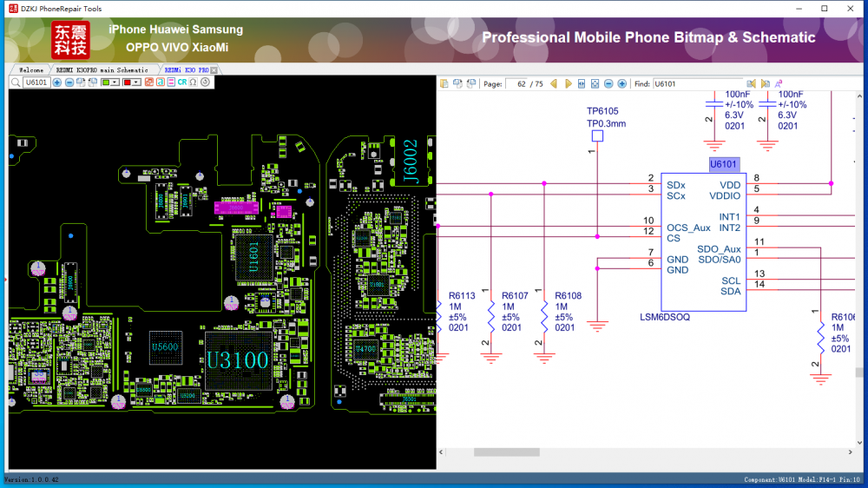Open the green color dropdown

tap(115, 82)
